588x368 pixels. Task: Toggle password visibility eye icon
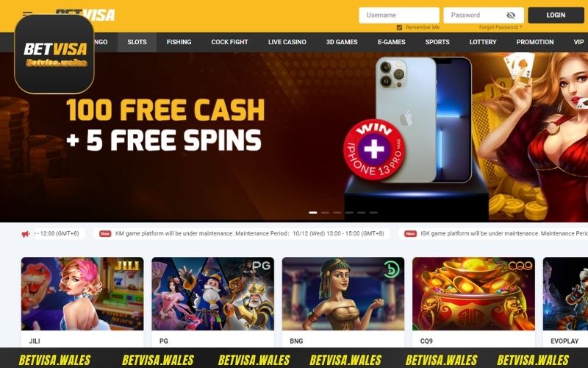tap(511, 15)
